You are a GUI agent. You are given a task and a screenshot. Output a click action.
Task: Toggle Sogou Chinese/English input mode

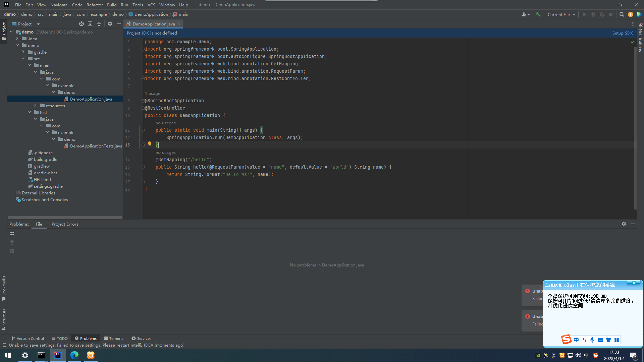click(576, 340)
